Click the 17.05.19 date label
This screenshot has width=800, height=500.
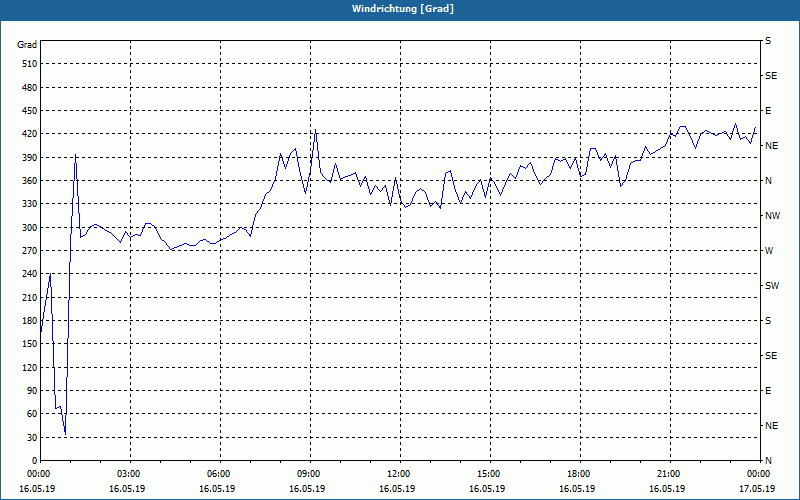[x=757, y=489]
